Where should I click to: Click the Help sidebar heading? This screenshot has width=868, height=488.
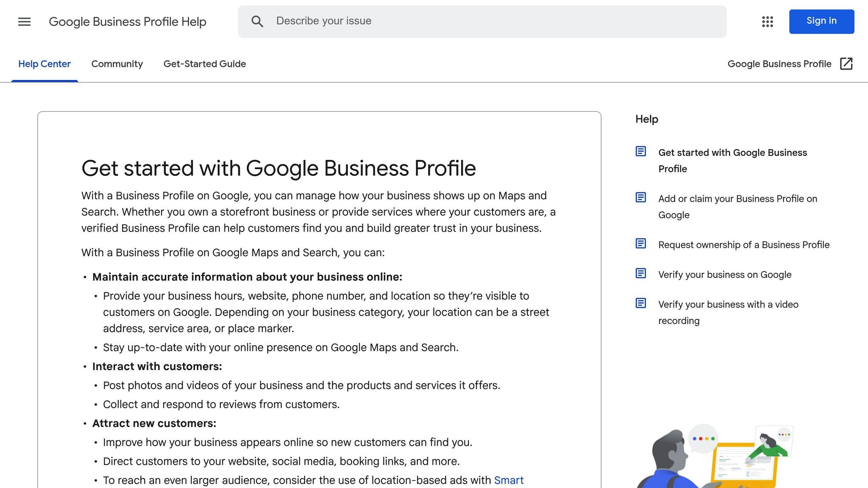(x=647, y=119)
